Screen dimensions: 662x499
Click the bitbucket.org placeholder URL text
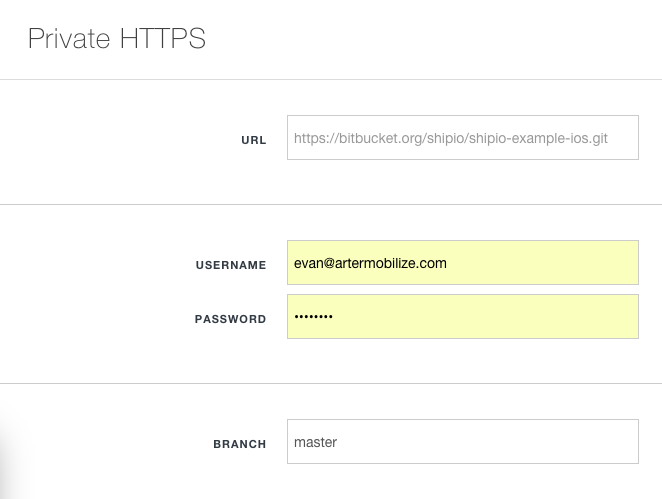[x=450, y=138]
